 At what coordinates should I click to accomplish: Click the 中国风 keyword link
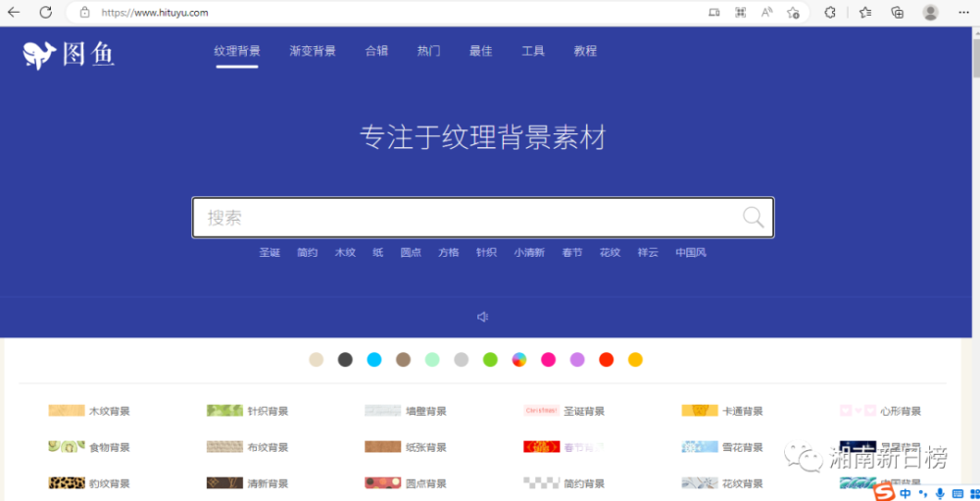[x=691, y=253]
